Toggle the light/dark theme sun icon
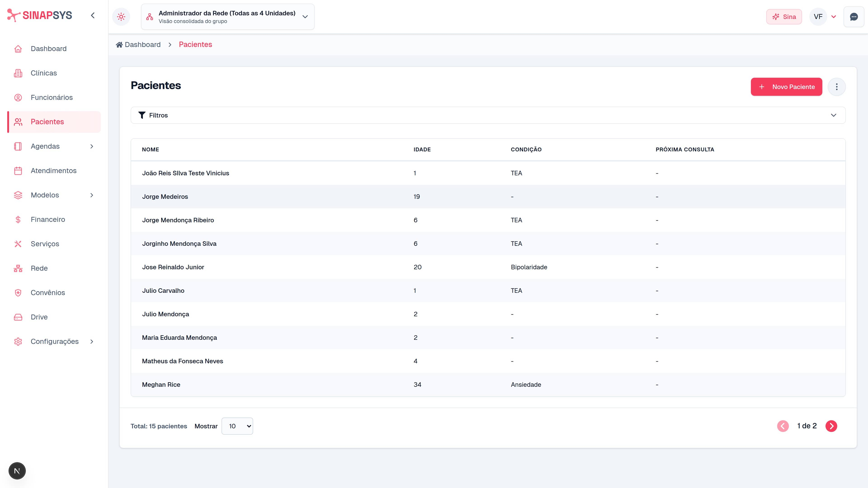Screen dimensions: 868x488 (x=121, y=16)
